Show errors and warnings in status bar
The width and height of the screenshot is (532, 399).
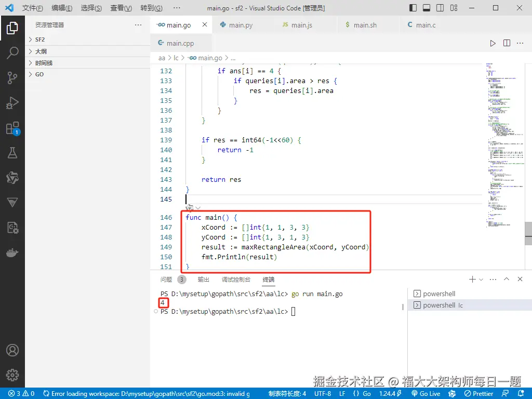point(22,394)
